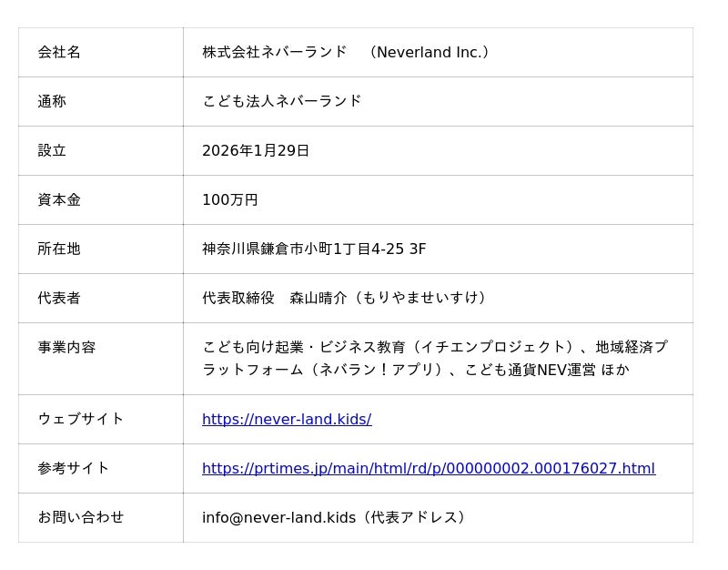The width and height of the screenshot is (728, 570).
Task: Click the お問い合わせ label cell
Action: point(81,517)
